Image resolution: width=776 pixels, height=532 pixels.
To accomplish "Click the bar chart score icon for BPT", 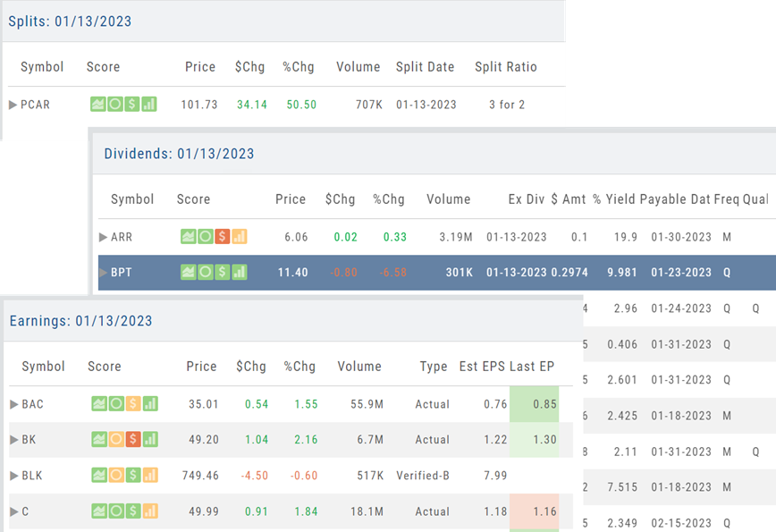I will pyautogui.click(x=239, y=272).
